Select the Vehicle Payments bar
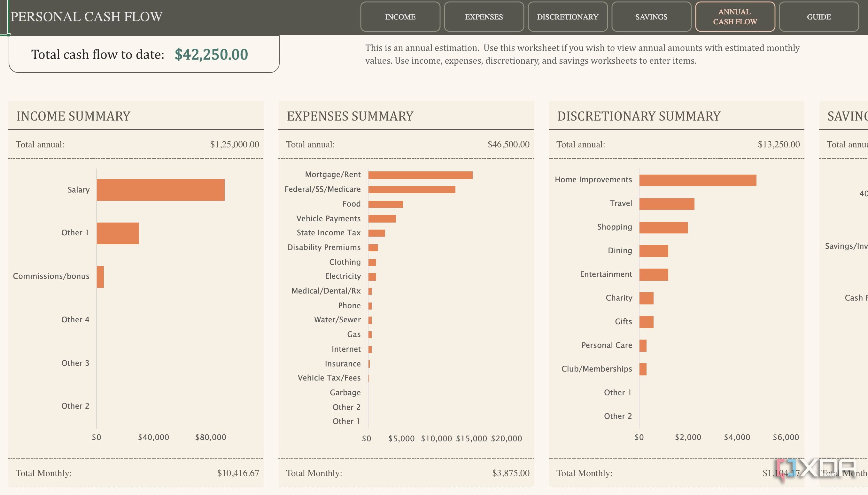Image resolution: width=868 pixels, height=495 pixels. pos(382,219)
